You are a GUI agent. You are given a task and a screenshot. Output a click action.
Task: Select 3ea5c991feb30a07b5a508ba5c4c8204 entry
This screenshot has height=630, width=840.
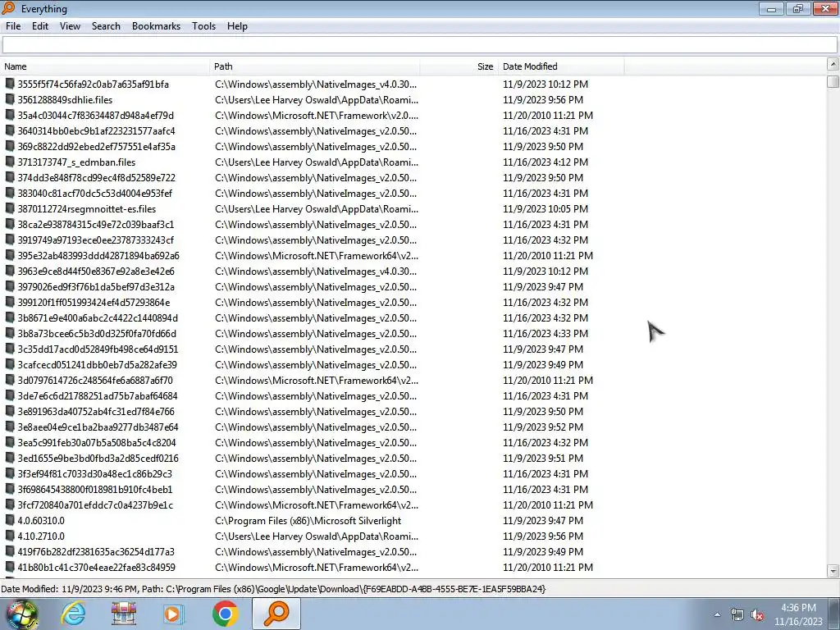click(97, 442)
